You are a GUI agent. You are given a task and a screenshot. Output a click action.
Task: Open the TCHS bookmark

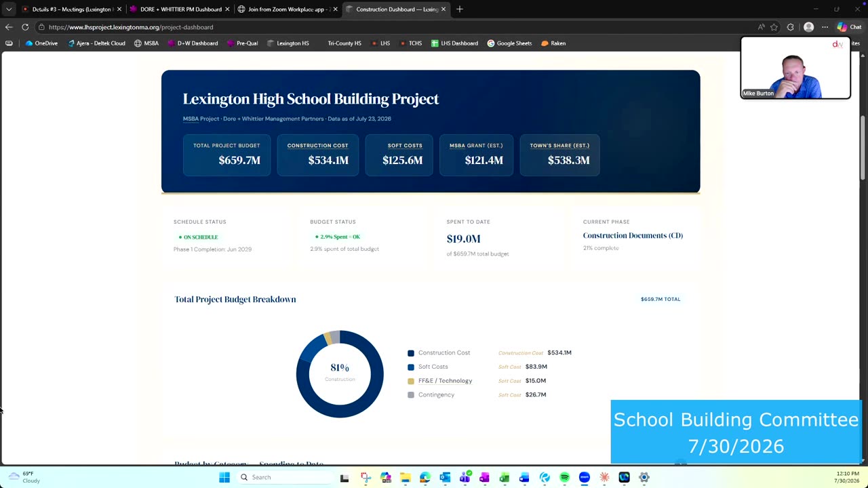[x=411, y=43]
